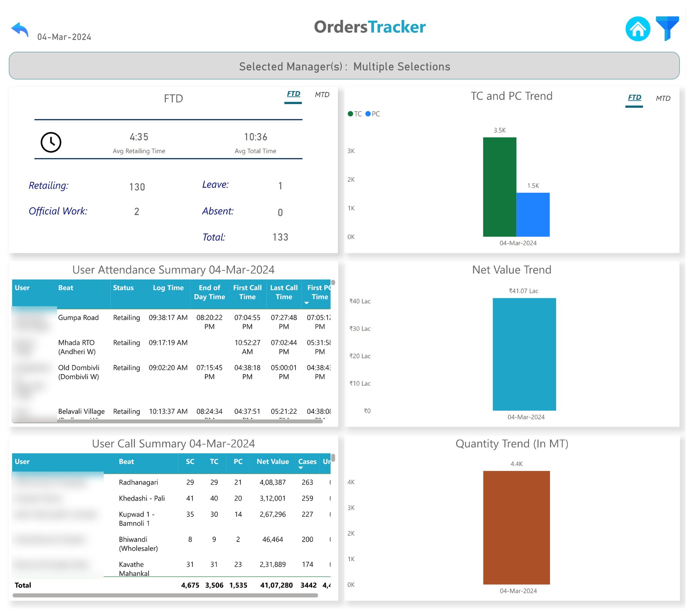
Task: Click the 10:36 Avg Total Time value
Action: click(255, 137)
